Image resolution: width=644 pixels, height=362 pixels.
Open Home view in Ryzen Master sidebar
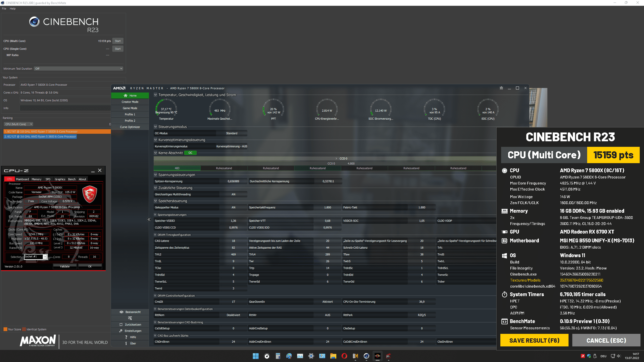(130, 96)
